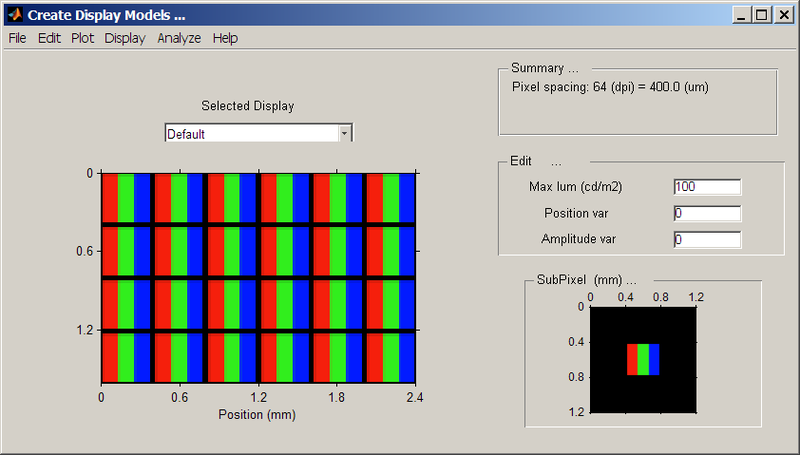This screenshot has height=455, width=800.
Task: Open the Plot menu
Action: pos(82,38)
